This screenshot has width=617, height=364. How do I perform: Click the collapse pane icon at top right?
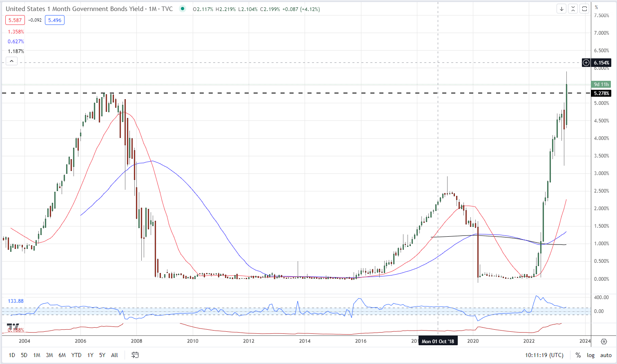573,9
